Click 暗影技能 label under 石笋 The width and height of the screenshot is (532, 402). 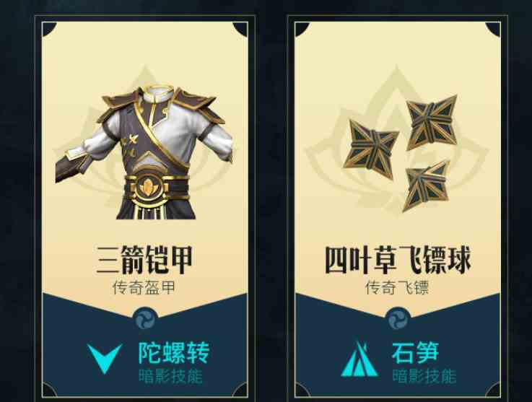pos(424,377)
